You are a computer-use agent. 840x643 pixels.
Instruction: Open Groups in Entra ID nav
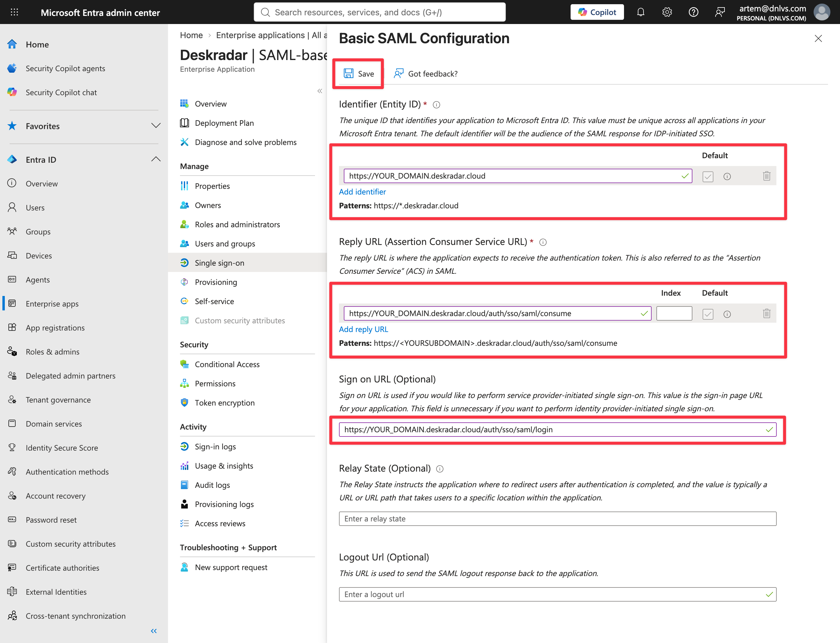38,232
